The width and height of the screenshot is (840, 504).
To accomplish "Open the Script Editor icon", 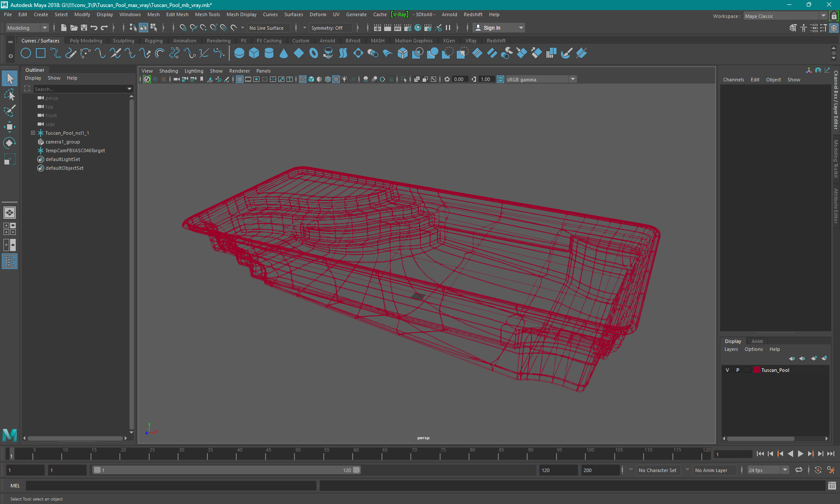I will pos(832,486).
